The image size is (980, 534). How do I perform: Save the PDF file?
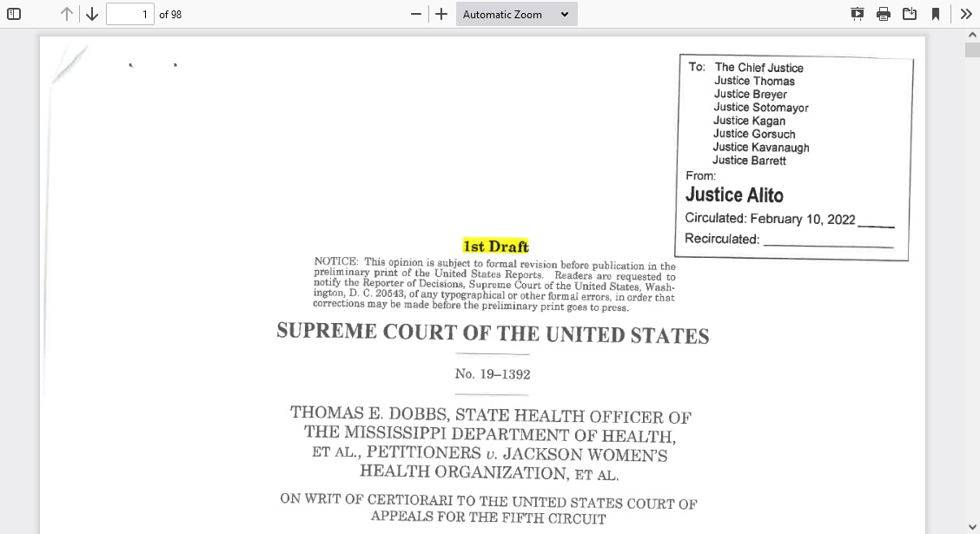[x=910, y=14]
